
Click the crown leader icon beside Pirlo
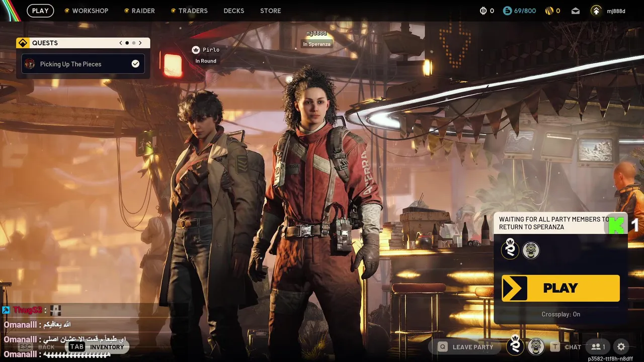point(196,50)
